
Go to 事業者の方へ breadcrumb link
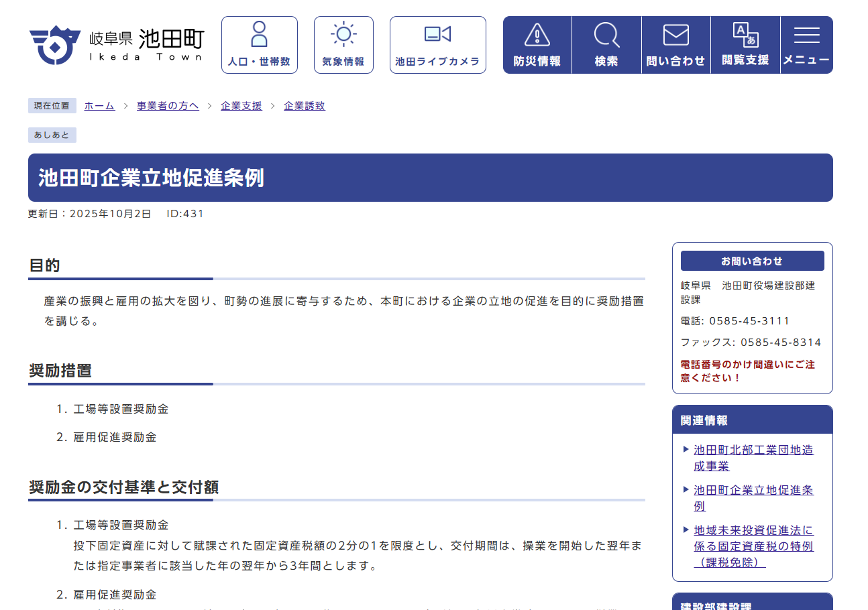click(x=168, y=106)
